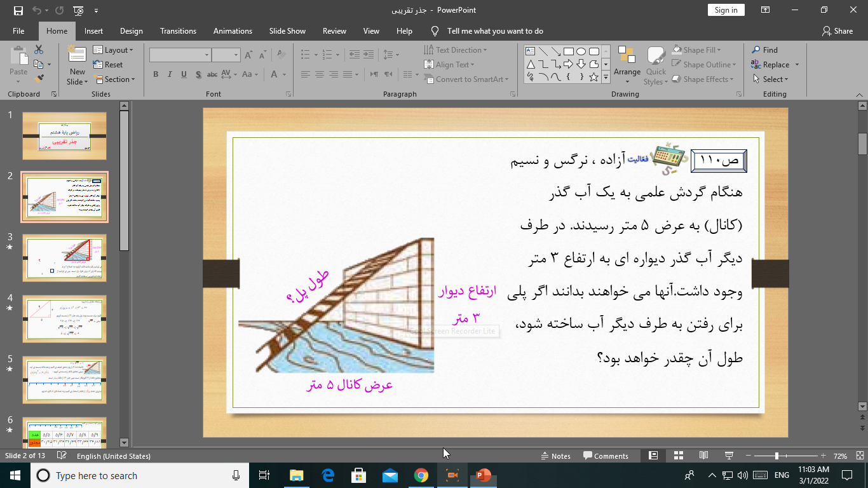Screen dimensions: 868x488
Task: Toggle Italic text formatting
Action: 170,74
